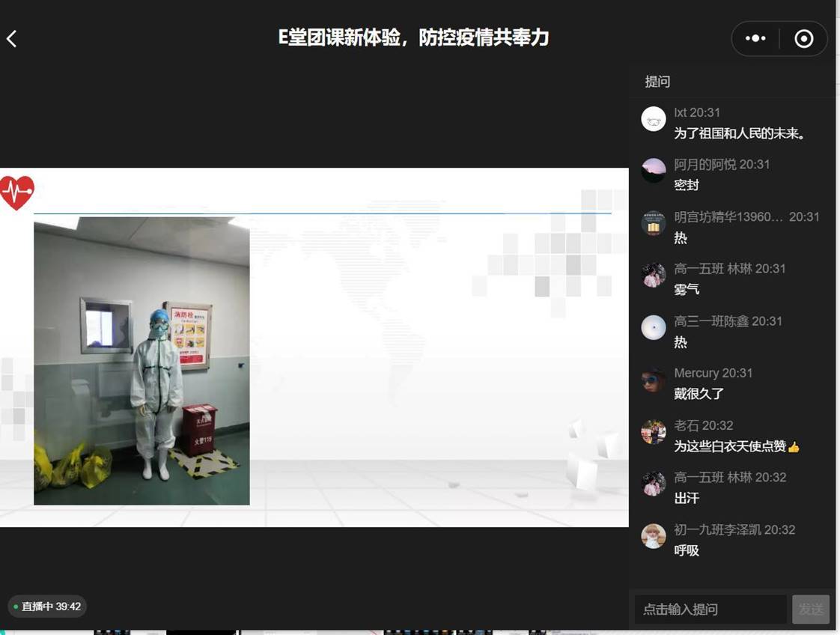This screenshot has width=840, height=635.
Task: Click the circular mini-program close icon
Action: tap(803, 39)
